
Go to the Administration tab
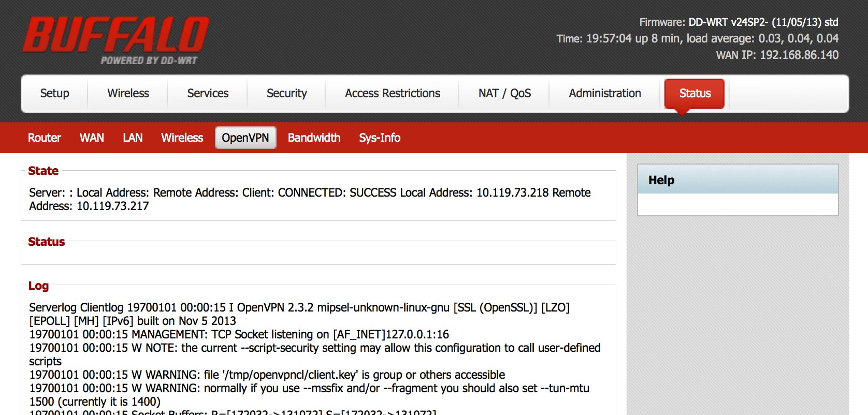coord(605,93)
